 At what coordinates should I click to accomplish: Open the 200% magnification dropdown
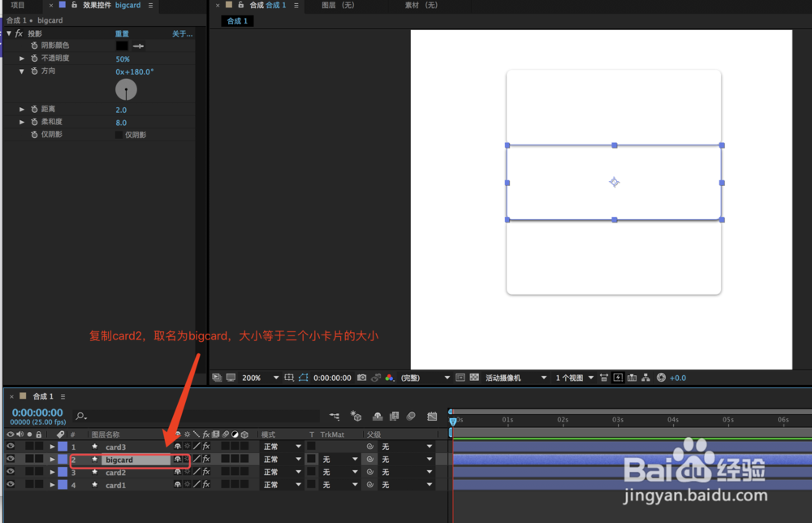(260, 378)
